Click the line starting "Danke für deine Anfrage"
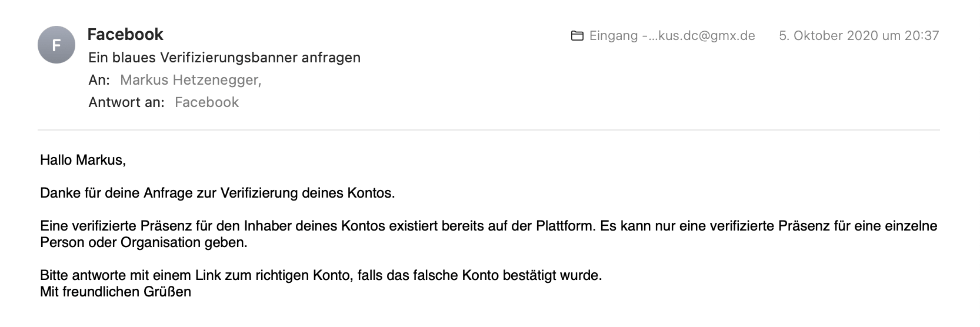The width and height of the screenshot is (980, 327). point(218,193)
